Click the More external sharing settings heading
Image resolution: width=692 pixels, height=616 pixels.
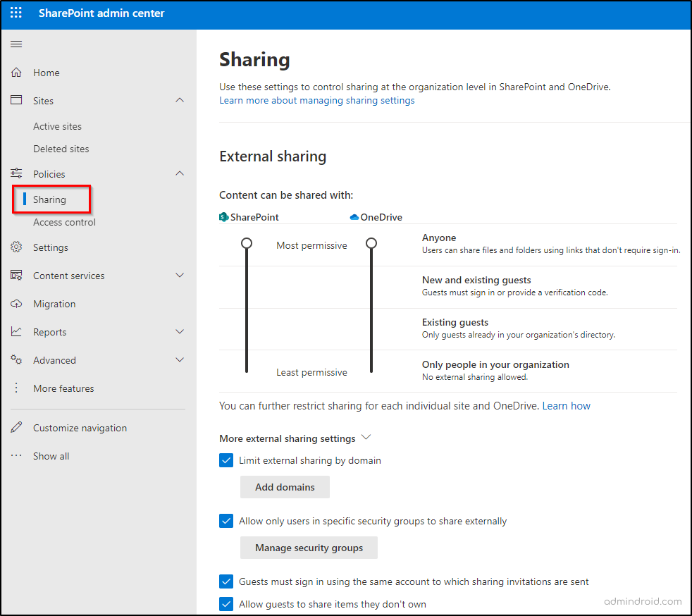[x=288, y=438]
